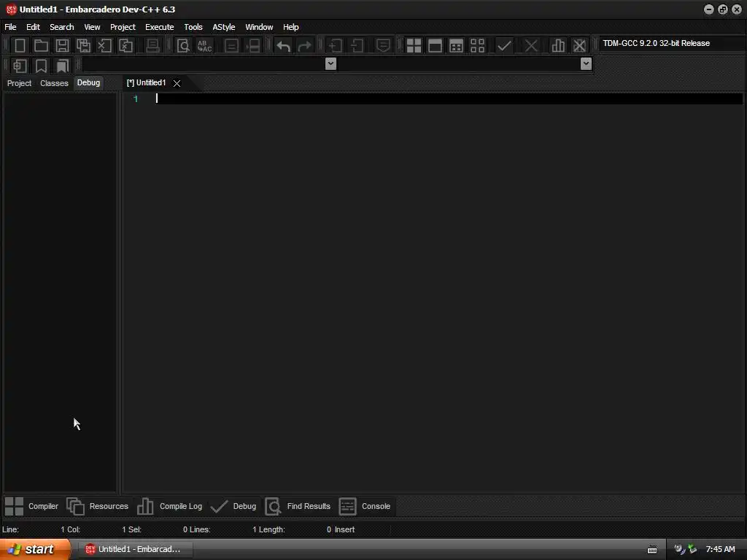The width and height of the screenshot is (747, 560).
Task: Open the Execute menu
Action: 160,27
